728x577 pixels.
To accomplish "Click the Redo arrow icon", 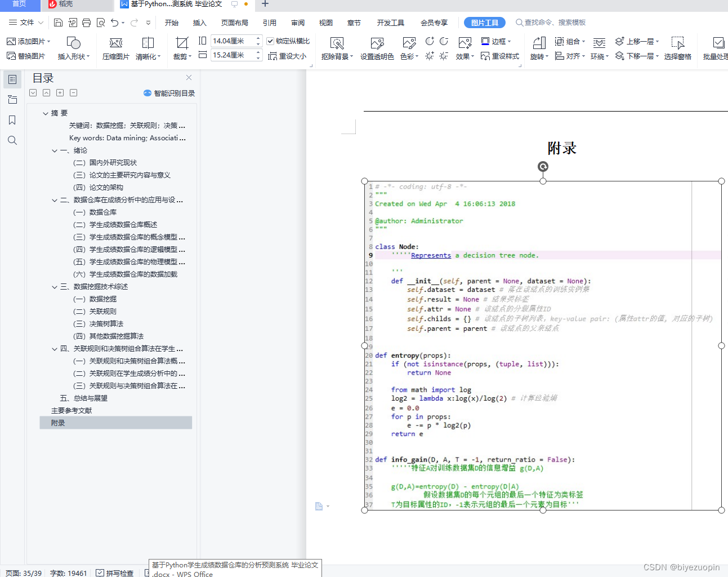I will [x=134, y=23].
